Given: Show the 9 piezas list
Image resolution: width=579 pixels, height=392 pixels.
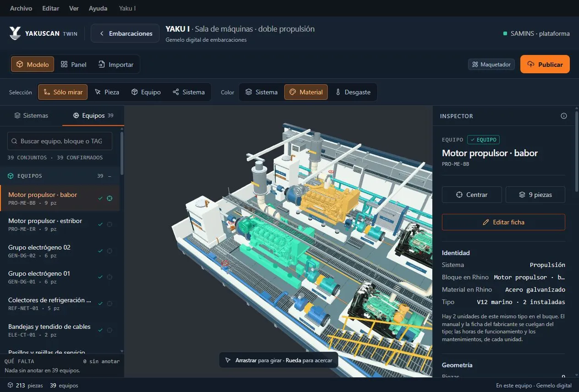Looking at the screenshot, I should click(x=535, y=195).
